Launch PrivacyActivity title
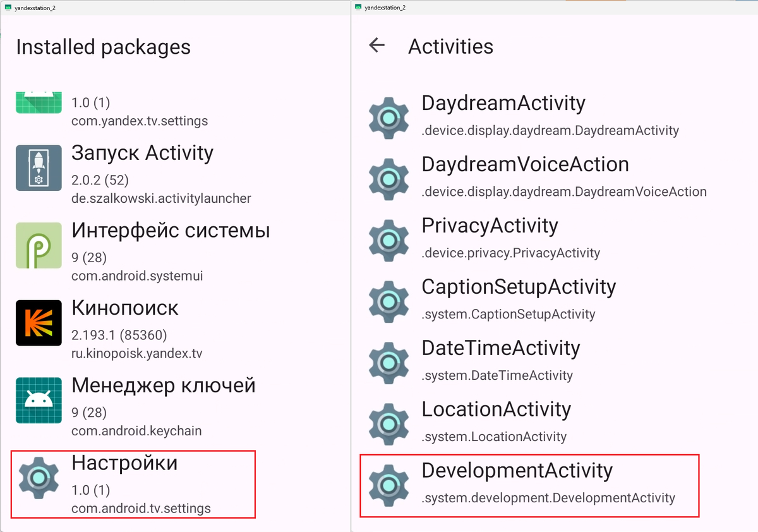Screen dimensions: 758x532 [490, 226]
